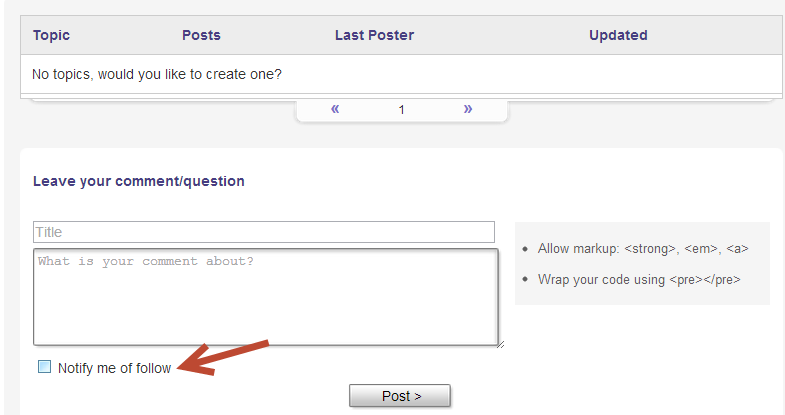Click the Wrap your code hint text
Viewport: 785px width, 415px height.
639,280
